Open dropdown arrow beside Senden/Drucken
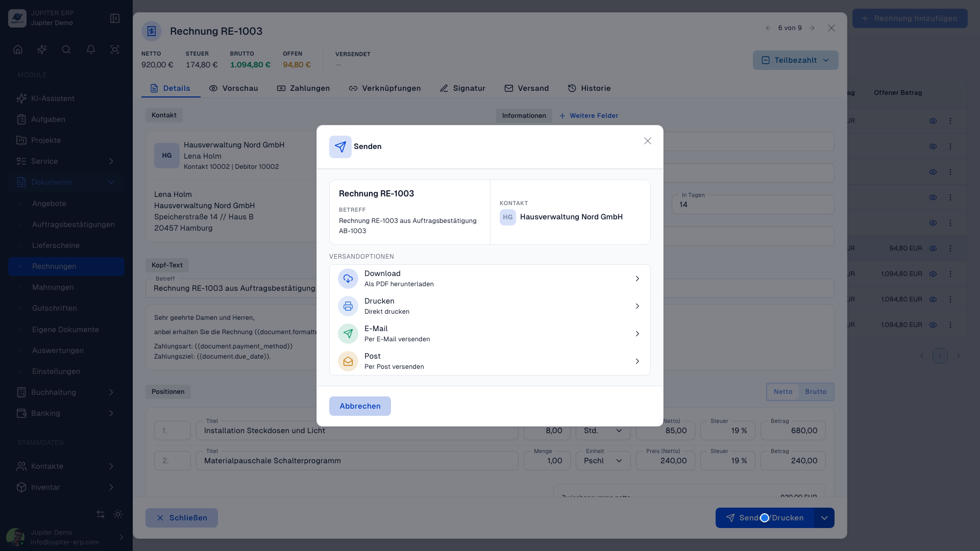This screenshot has width=980, height=551. [x=824, y=518]
